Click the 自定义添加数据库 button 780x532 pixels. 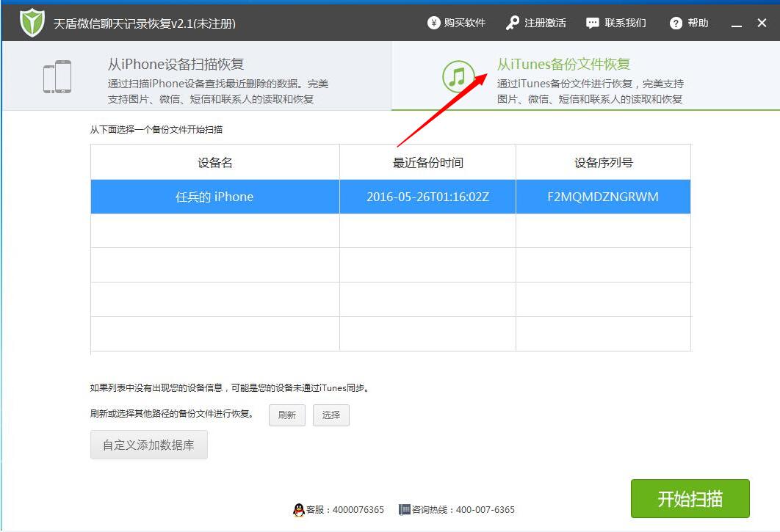click(x=148, y=445)
